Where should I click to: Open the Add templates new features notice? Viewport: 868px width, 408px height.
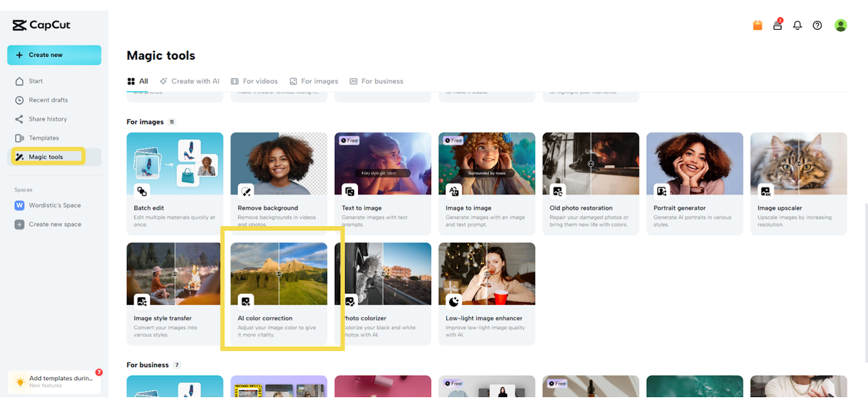pos(54,382)
